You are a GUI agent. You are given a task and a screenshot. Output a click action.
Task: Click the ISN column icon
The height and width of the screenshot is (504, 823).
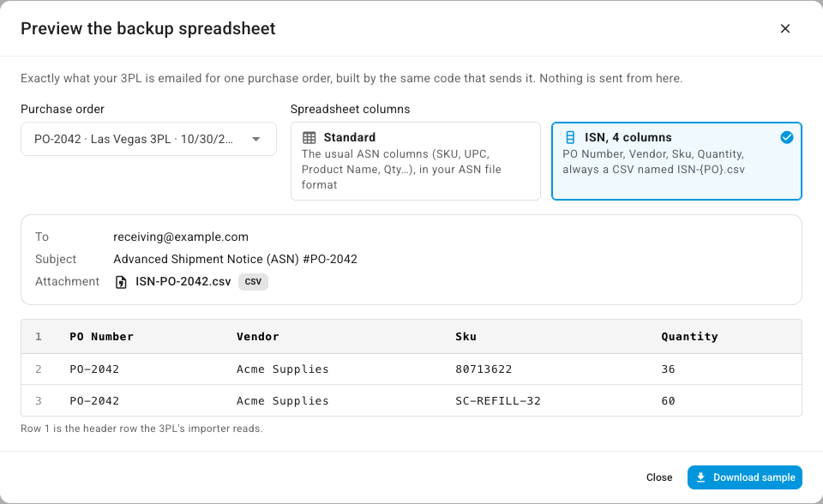point(570,137)
